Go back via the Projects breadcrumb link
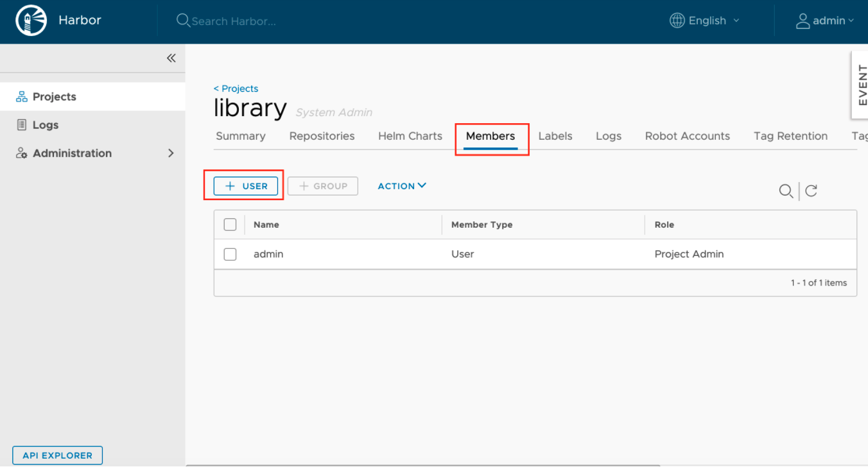Viewport: 868px width, 467px height. (236, 89)
